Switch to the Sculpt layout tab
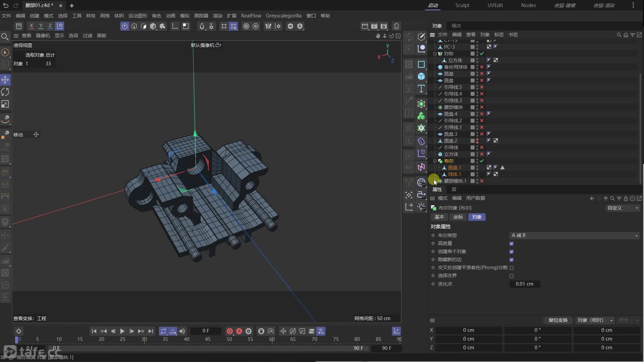Image resolution: width=644 pixels, height=362 pixels. 462,5
